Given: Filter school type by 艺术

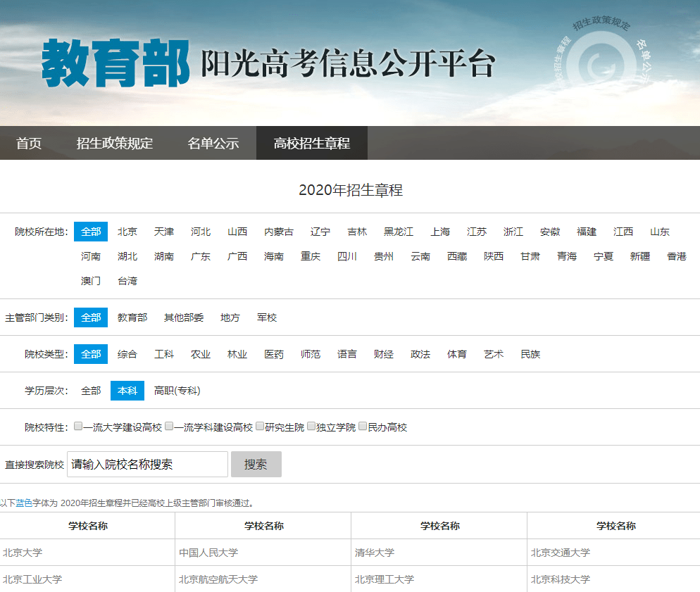Looking at the screenshot, I should pyautogui.click(x=493, y=354).
